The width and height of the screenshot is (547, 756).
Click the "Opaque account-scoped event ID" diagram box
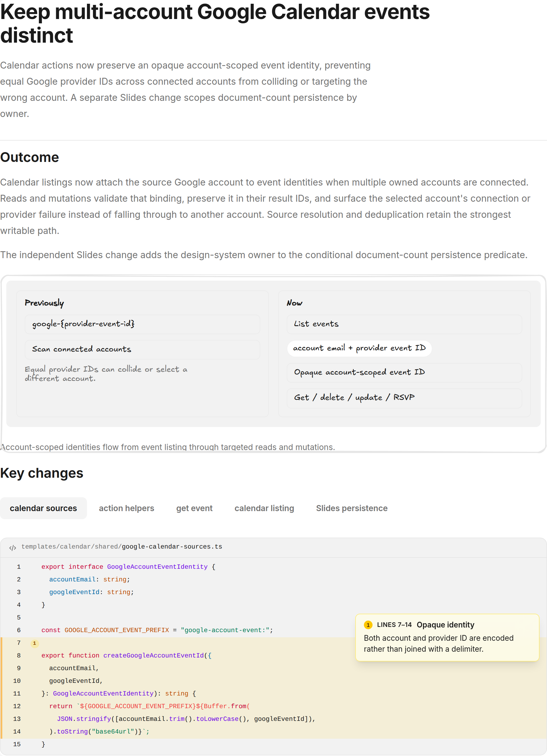(x=404, y=372)
